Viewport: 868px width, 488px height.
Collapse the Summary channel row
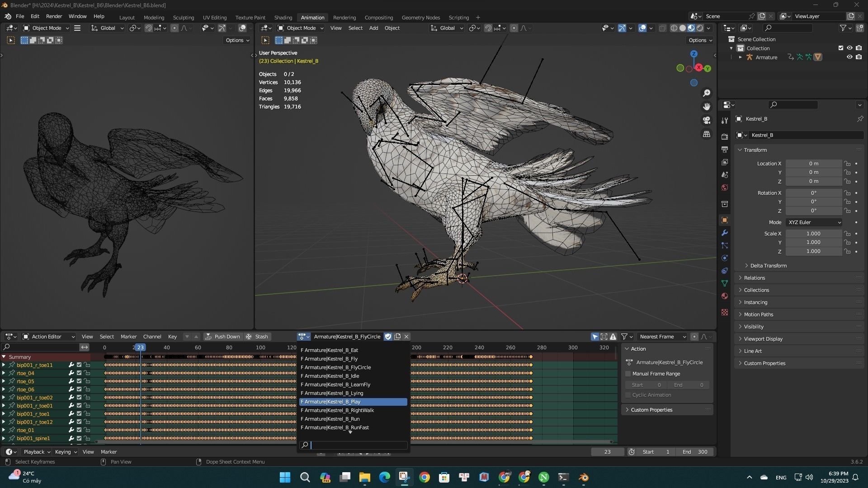[x=4, y=357]
